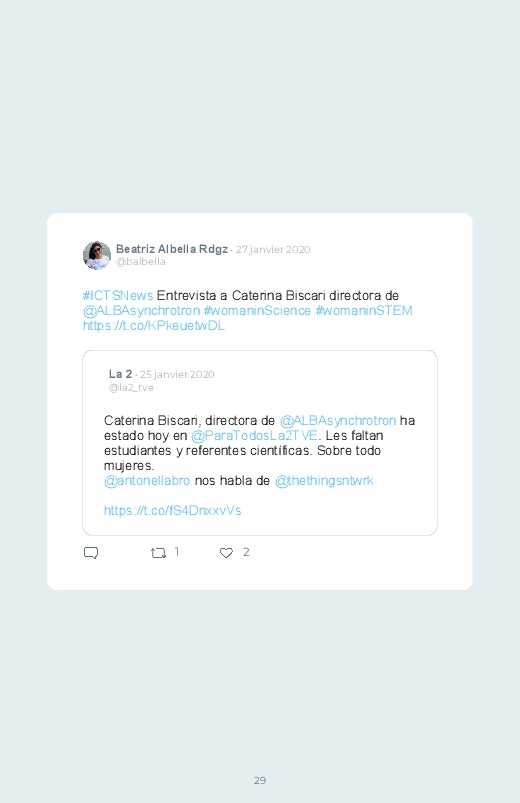Open the @ParaTodosLa2TVE mention
This screenshot has height=803, width=520.
pyautogui.click(x=254, y=435)
